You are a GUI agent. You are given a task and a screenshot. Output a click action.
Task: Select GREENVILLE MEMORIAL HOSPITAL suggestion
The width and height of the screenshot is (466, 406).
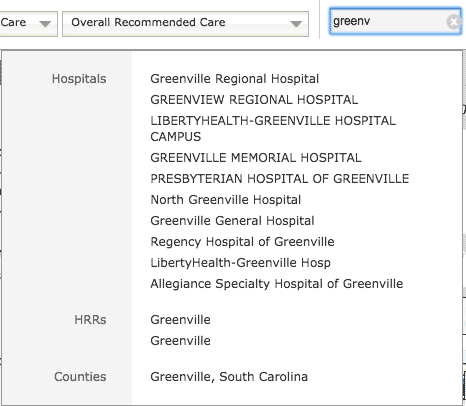coord(256,158)
